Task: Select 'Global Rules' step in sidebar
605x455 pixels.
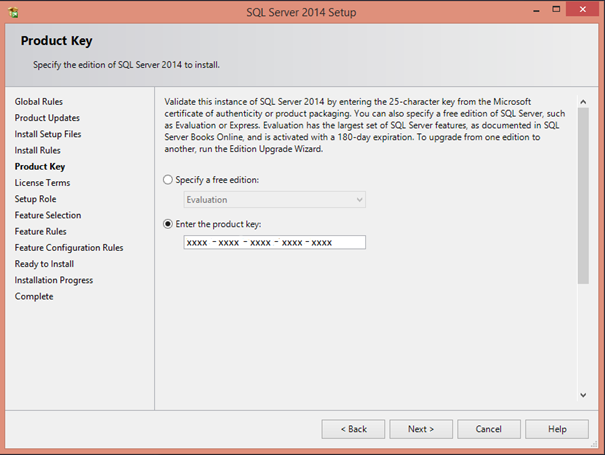Action: [x=39, y=102]
